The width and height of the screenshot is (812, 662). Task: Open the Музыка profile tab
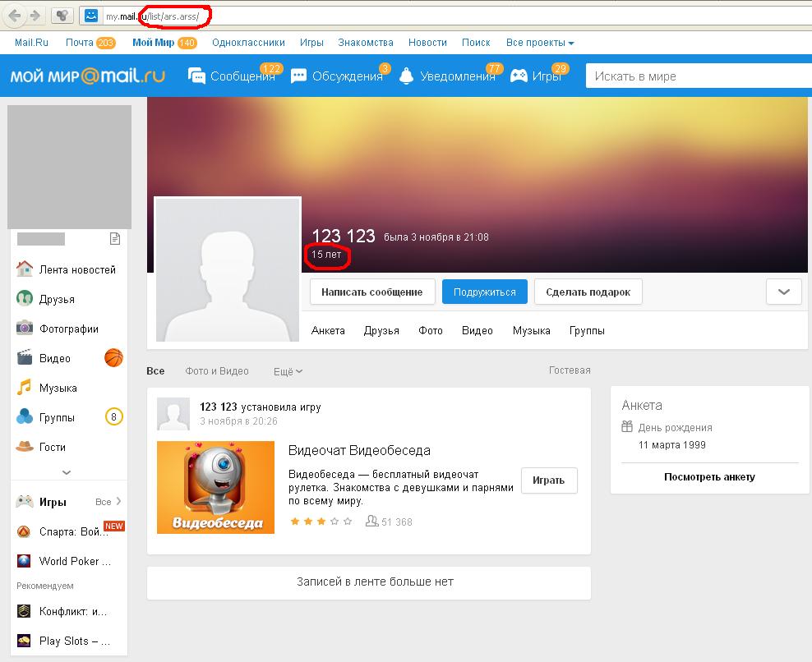pos(531,331)
